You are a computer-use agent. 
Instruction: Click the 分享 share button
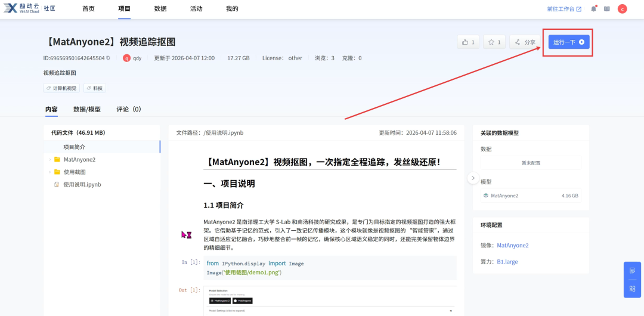point(525,42)
